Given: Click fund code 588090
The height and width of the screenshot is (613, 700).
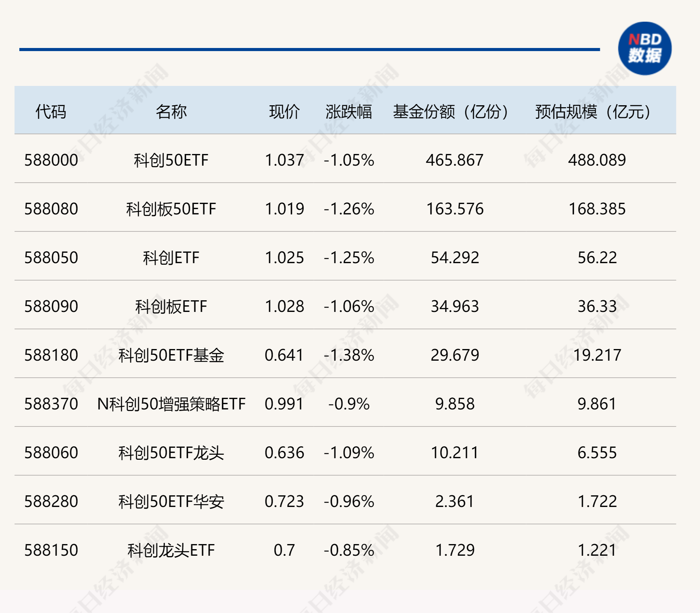Looking at the screenshot, I should (x=51, y=306).
